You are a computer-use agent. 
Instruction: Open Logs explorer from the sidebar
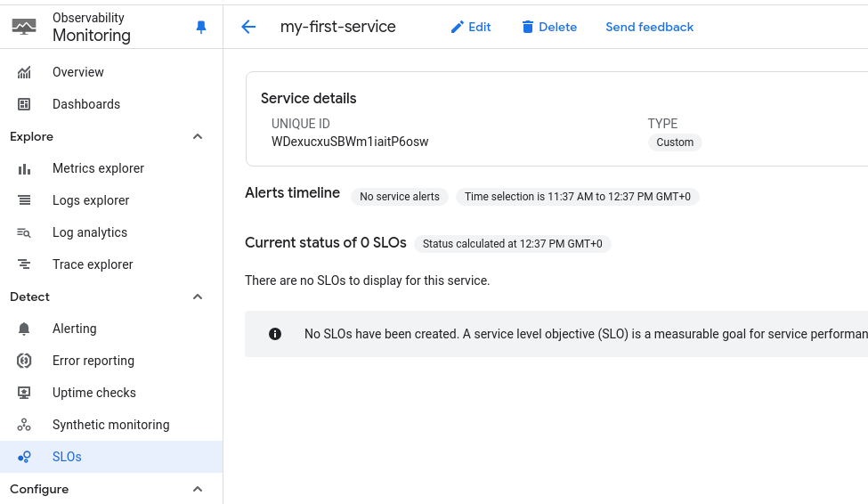(x=111, y=200)
